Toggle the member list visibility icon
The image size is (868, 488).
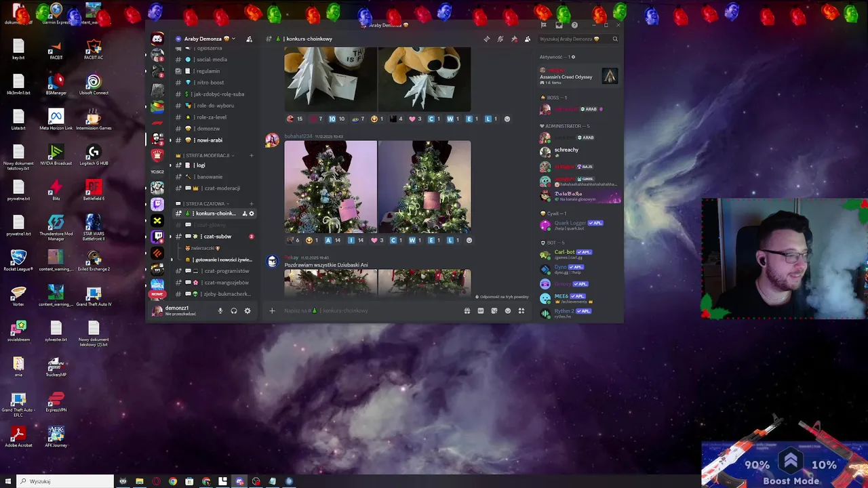coord(528,39)
